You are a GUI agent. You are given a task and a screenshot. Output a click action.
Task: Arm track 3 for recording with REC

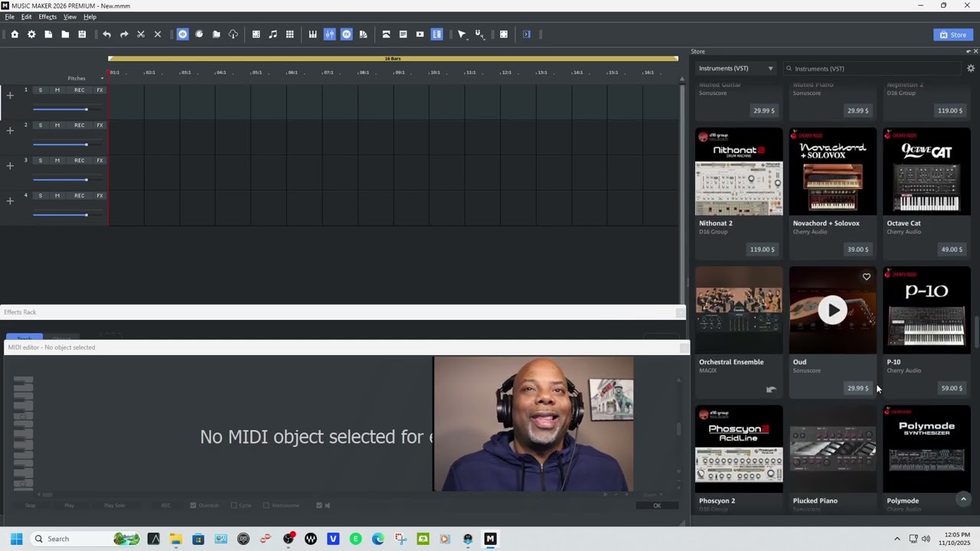coord(80,161)
